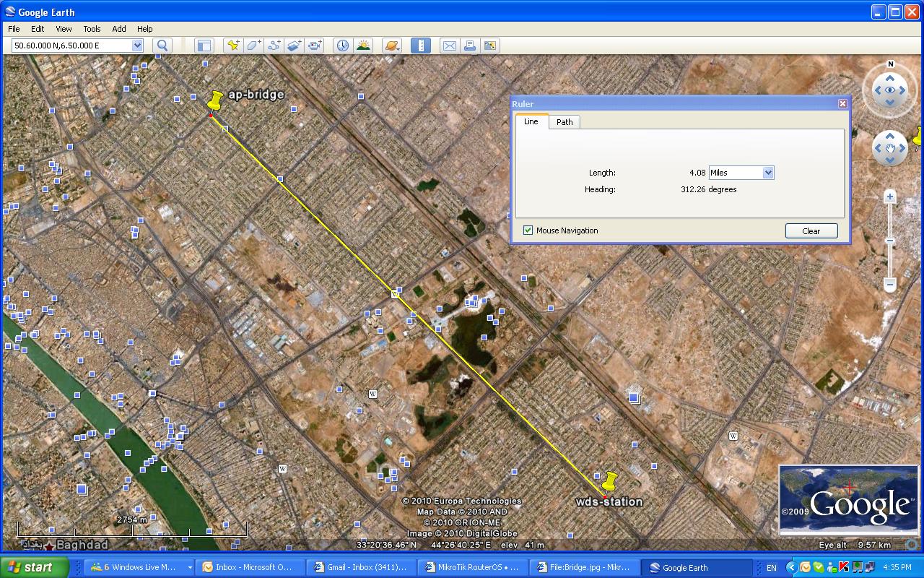Disable Mouse Navigation in the Ruler
Viewport: 924px width, 578px height.
pyautogui.click(x=528, y=230)
